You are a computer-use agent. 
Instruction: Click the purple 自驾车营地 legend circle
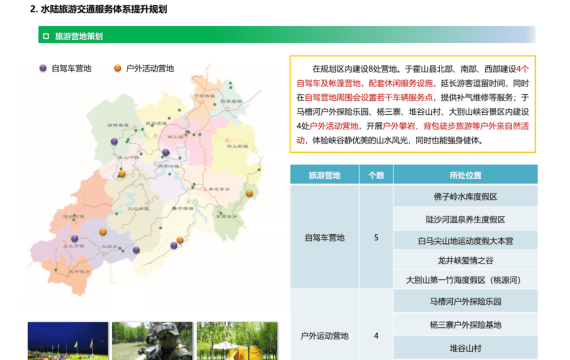[43, 68]
